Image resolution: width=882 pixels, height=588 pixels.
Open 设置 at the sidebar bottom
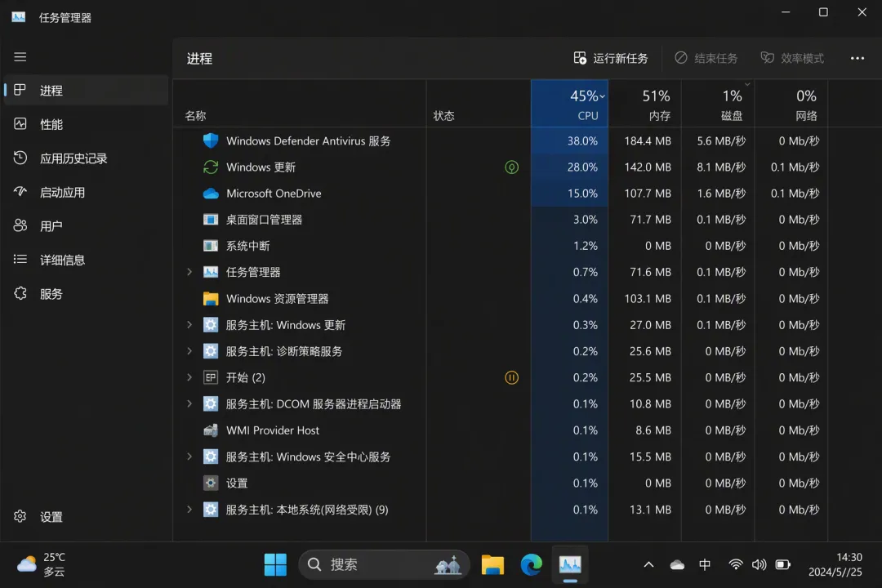point(86,516)
